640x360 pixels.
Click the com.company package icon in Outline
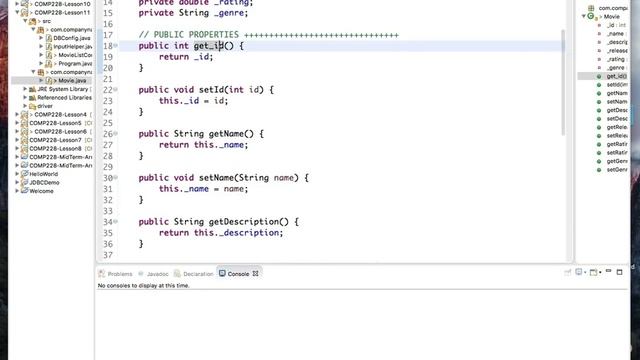pyautogui.click(x=591, y=8)
